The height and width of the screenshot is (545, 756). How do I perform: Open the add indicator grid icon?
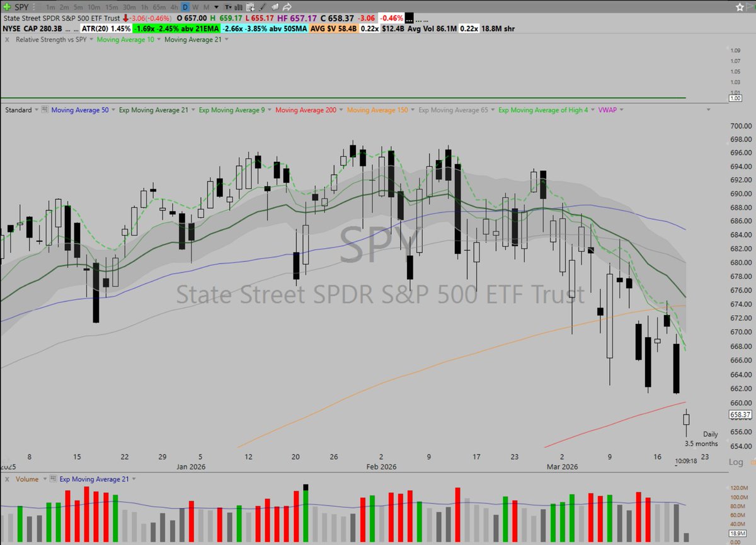[251, 7]
